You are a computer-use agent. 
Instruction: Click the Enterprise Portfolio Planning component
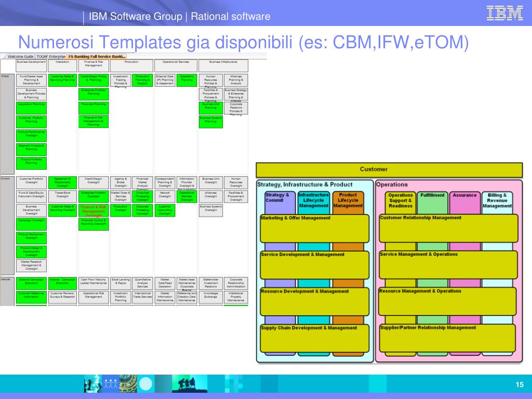click(94, 94)
